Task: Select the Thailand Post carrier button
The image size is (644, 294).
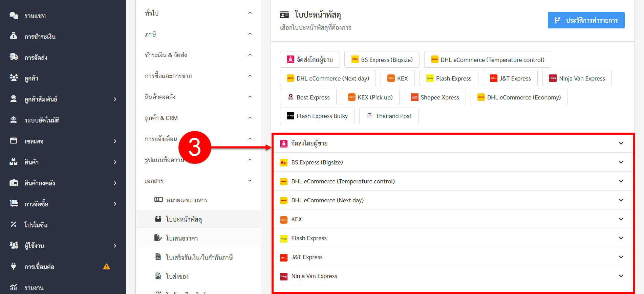Action: coord(389,116)
